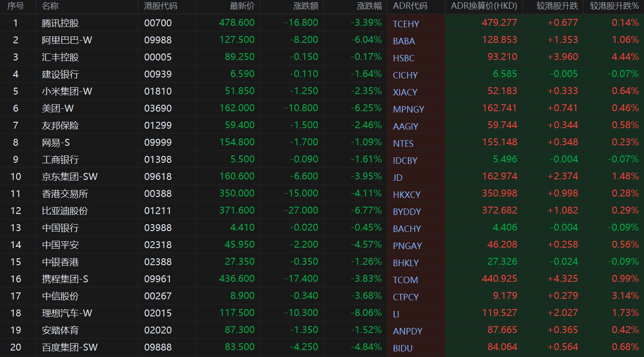Open the TCOM ADR code
The width and height of the screenshot is (644, 357).
tap(405, 280)
